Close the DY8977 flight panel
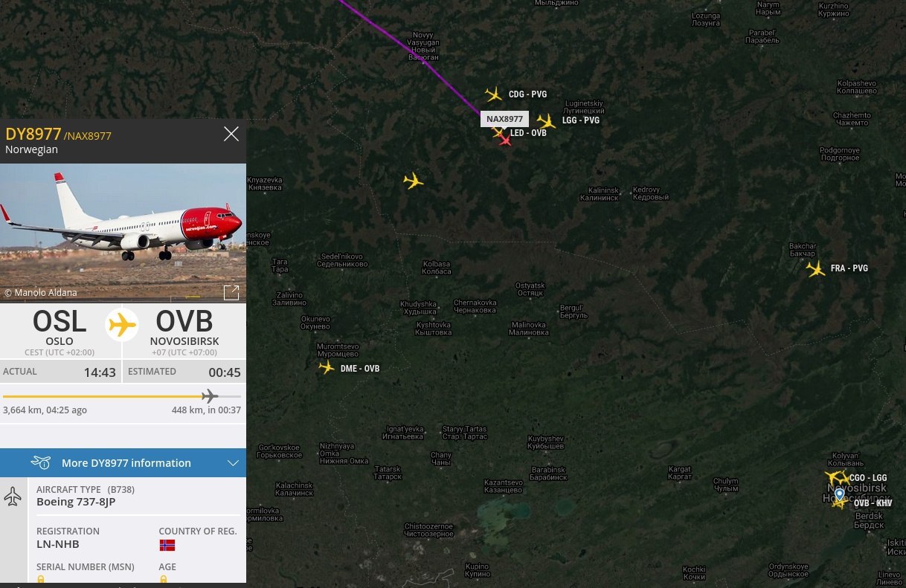The image size is (906, 588). tap(231, 134)
